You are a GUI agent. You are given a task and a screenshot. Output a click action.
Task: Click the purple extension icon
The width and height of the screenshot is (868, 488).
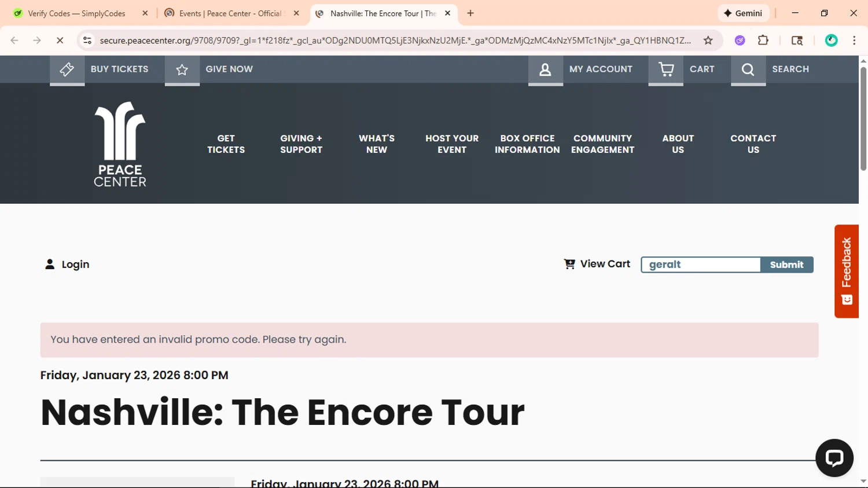740,41
